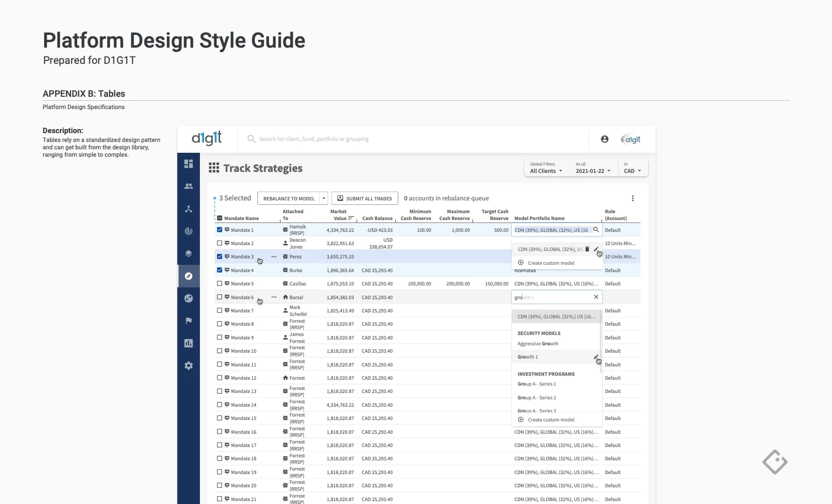The height and width of the screenshot is (504, 832).
Task: Select Aggressive Growth from the model list
Action: point(538,344)
